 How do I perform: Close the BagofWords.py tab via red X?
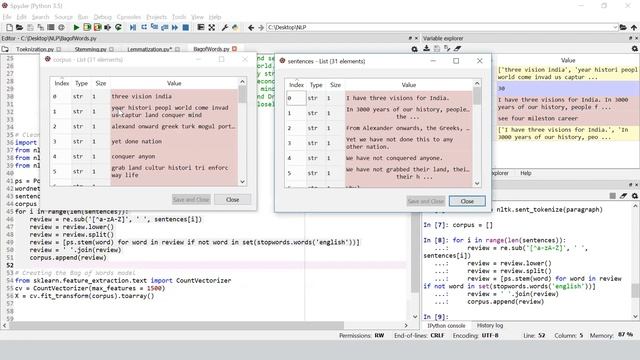[x=234, y=49]
